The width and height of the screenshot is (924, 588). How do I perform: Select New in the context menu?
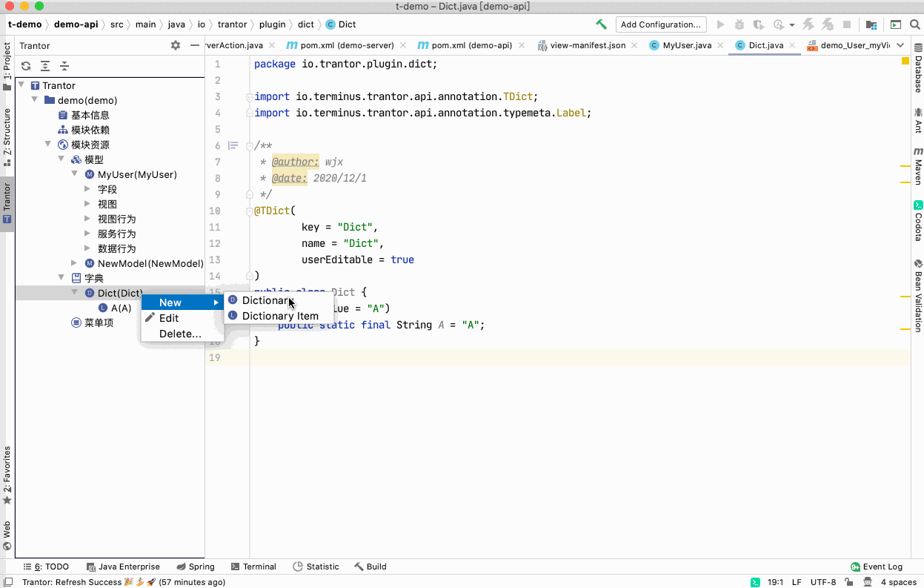pyautogui.click(x=182, y=303)
